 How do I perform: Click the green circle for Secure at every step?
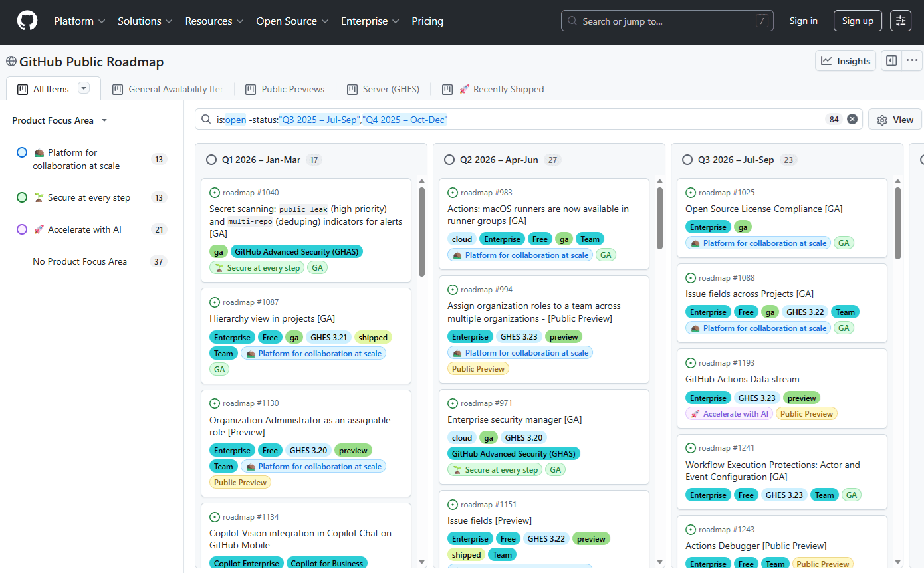(x=22, y=197)
